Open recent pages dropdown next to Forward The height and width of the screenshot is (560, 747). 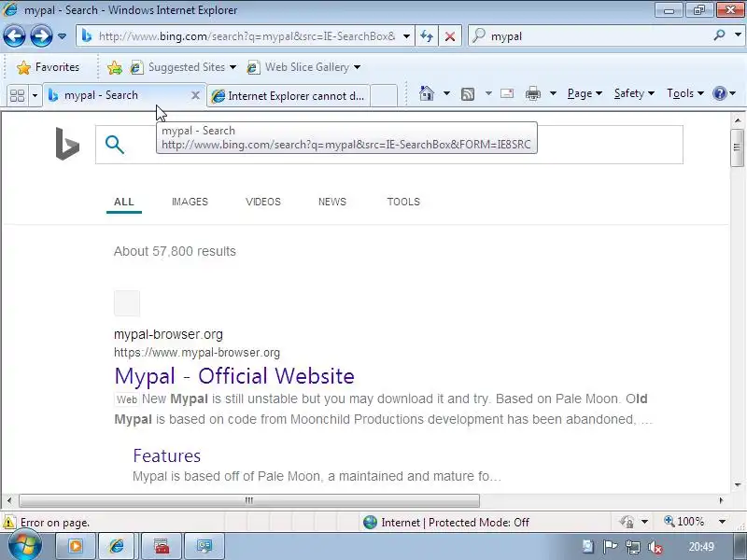pyautogui.click(x=62, y=36)
